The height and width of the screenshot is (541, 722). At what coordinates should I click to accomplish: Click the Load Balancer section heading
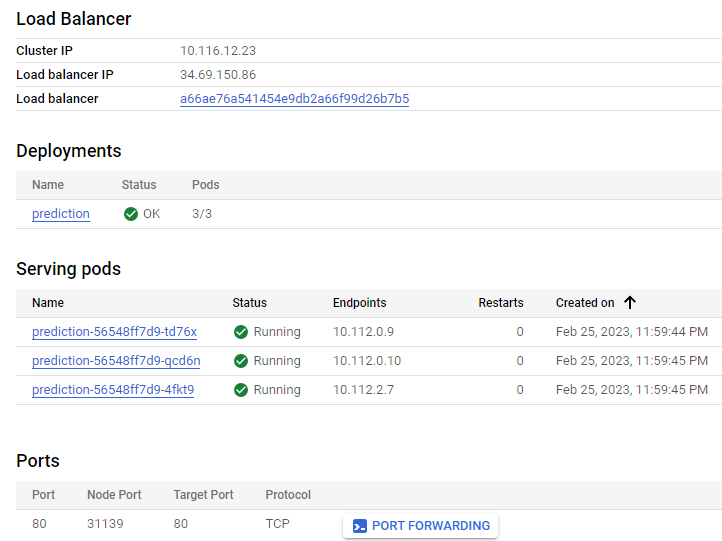click(74, 19)
